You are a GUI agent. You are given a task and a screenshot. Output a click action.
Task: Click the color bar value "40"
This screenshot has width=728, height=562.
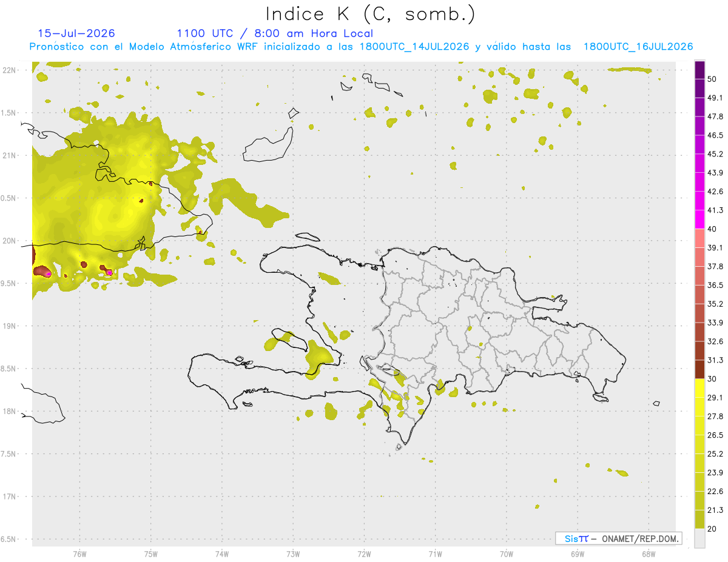[713, 229]
